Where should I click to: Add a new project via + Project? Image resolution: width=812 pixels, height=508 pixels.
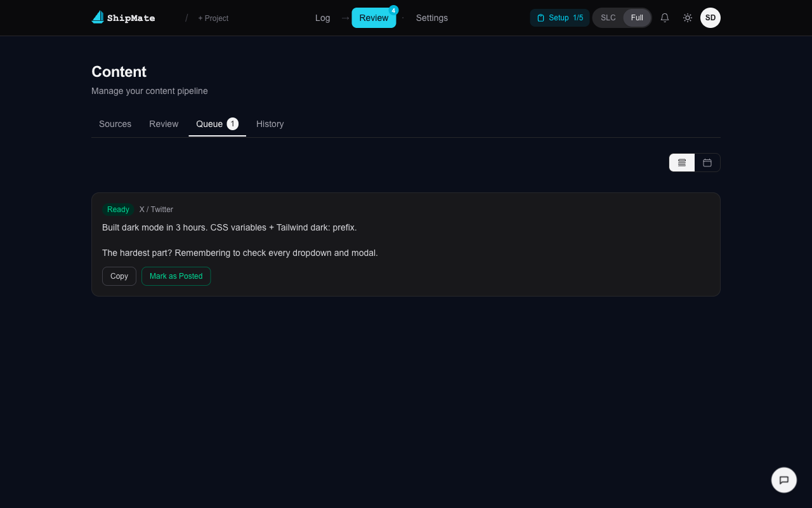click(x=213, y=18)
